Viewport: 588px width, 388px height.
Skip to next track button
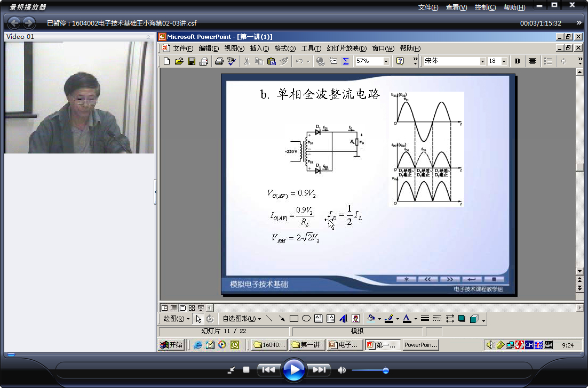click(x=319, y=370)
